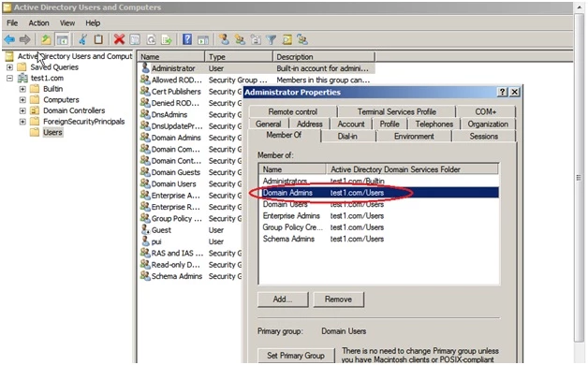Image resolution: width=588 pixels, height=365 pixels.
Task: Select Schema Admins in Member of list
Action: (x=379, y=239)
